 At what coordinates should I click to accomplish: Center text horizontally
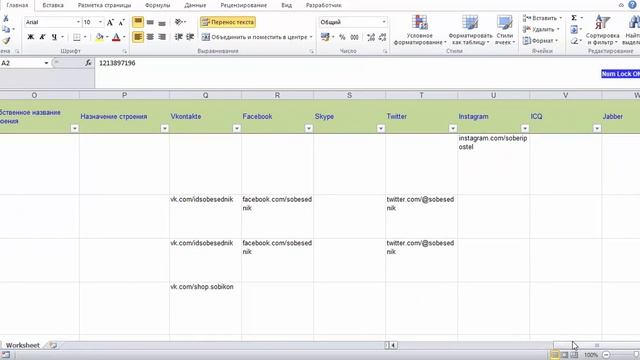tap(150, 37)
